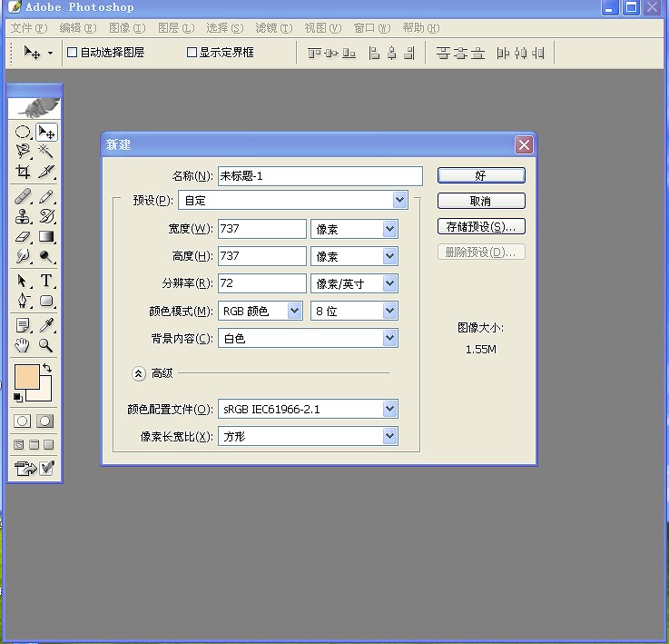Open the width unit 像素 dropdown

coord(389,229)
